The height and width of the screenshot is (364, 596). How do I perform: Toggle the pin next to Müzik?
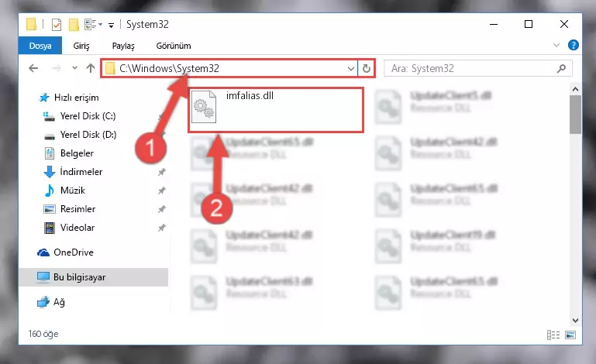pos(161,191)
